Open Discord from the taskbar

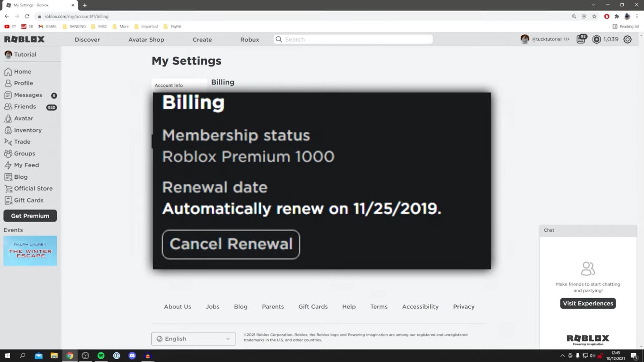132,356
